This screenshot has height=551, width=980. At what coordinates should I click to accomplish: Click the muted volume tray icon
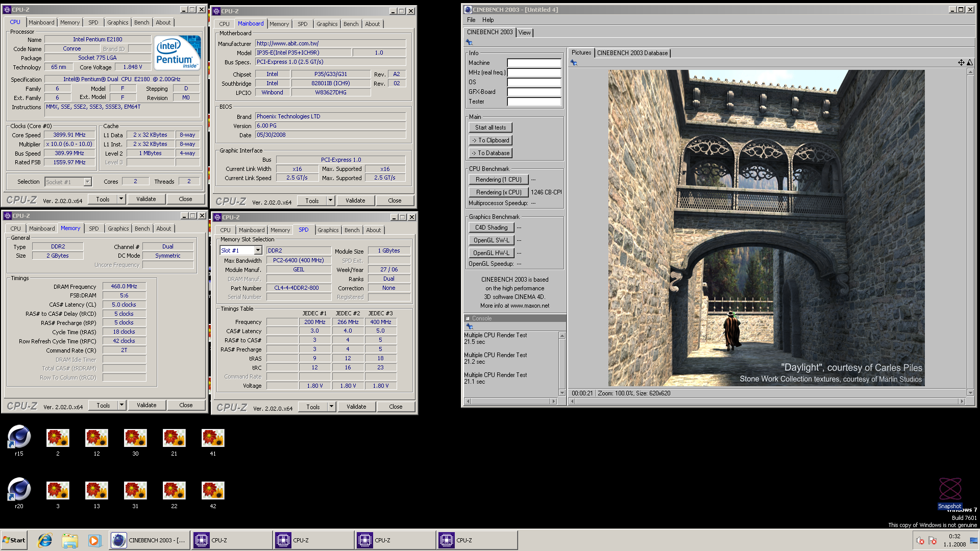[x=920, y=540]
